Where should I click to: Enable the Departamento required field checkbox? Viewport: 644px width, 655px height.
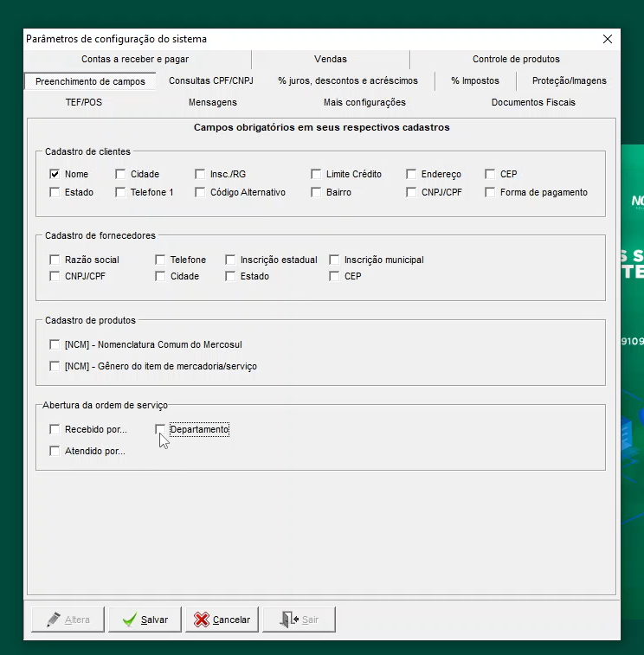pos(161,429)
